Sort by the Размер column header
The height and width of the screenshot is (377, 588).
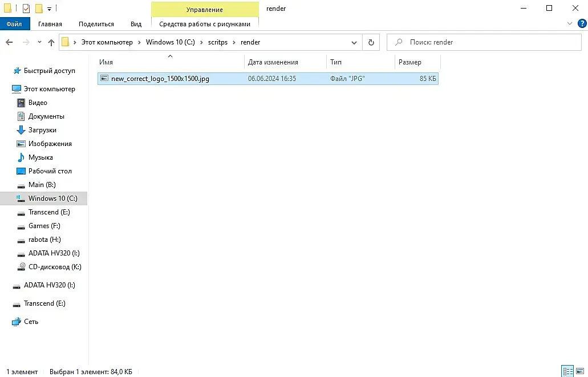[417, 62]
